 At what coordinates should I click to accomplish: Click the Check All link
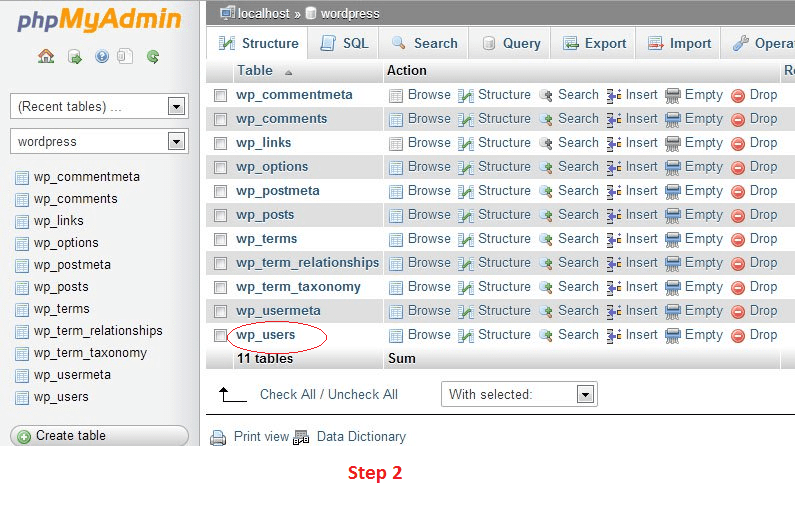pos(287,394)
